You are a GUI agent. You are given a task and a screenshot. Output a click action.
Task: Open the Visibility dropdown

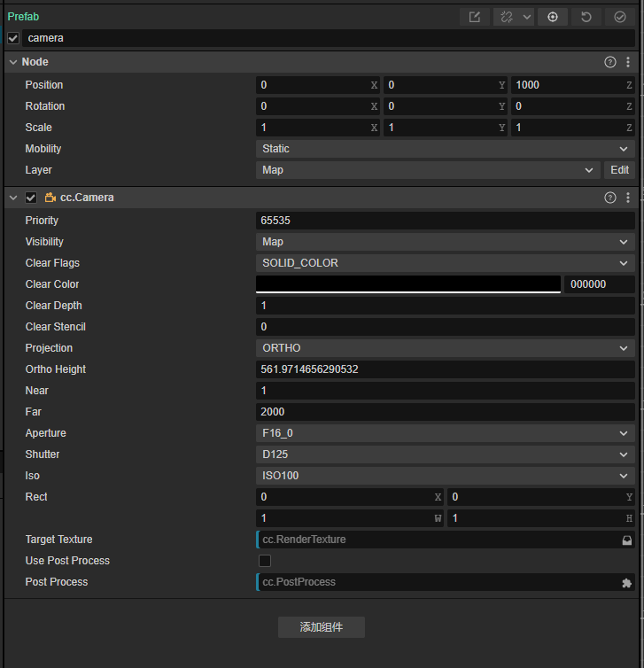click(x=445, y=242)
